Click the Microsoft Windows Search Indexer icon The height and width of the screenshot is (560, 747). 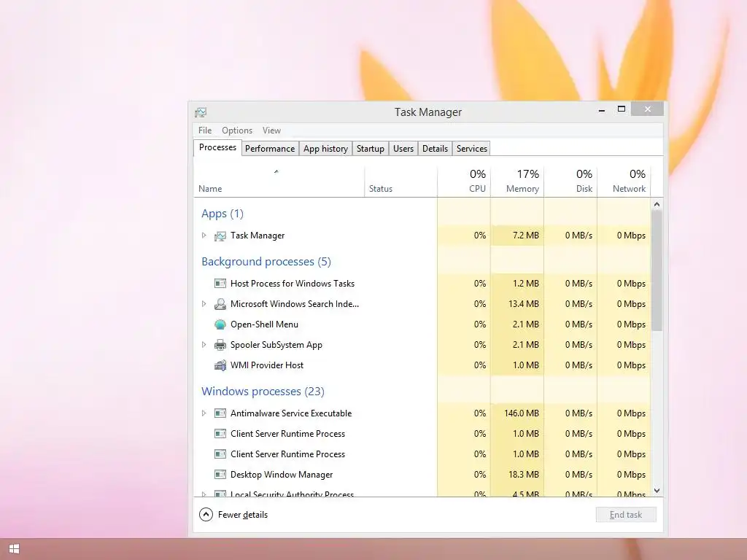(220, 304)
